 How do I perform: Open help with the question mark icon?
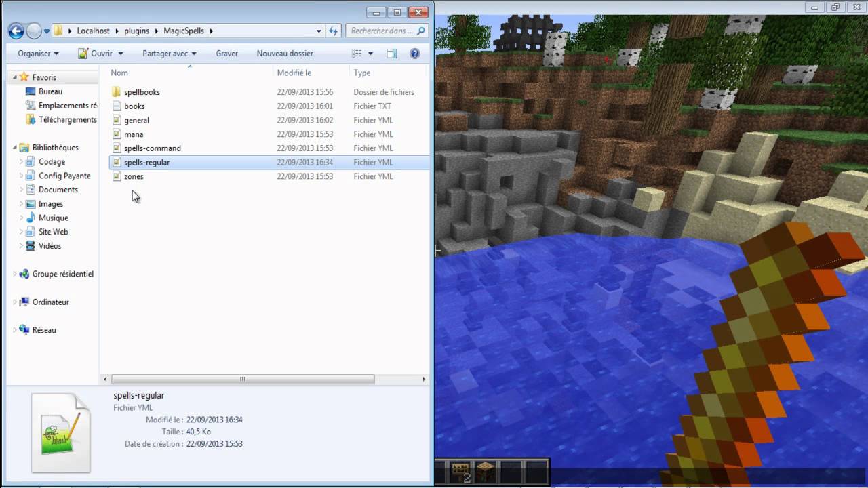[x=414, y=54]
